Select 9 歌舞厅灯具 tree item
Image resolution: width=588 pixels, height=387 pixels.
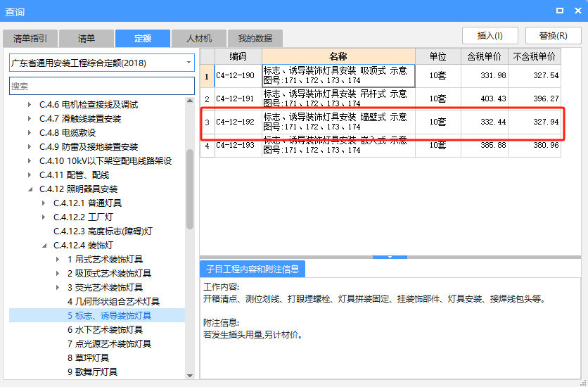pyautogui.click(x=92, y=372)
